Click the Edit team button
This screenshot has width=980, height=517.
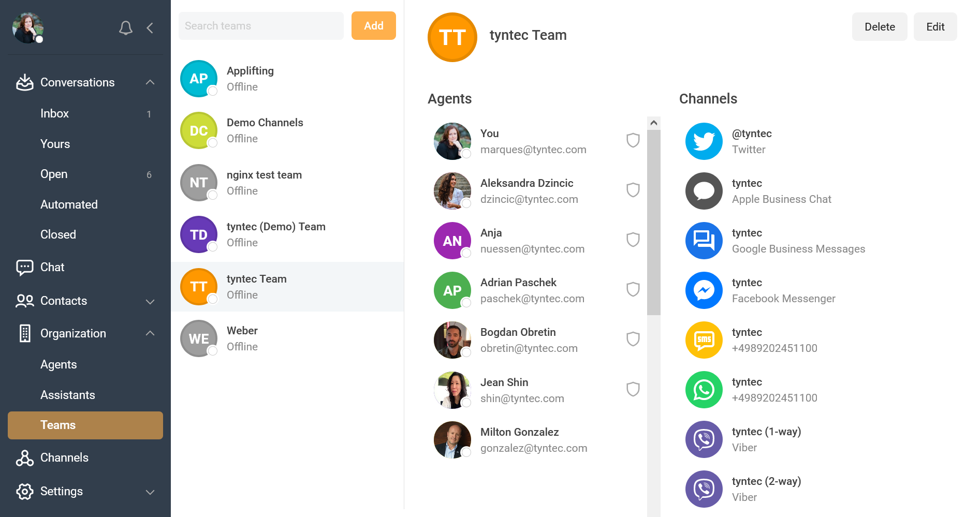pos(935,27)
